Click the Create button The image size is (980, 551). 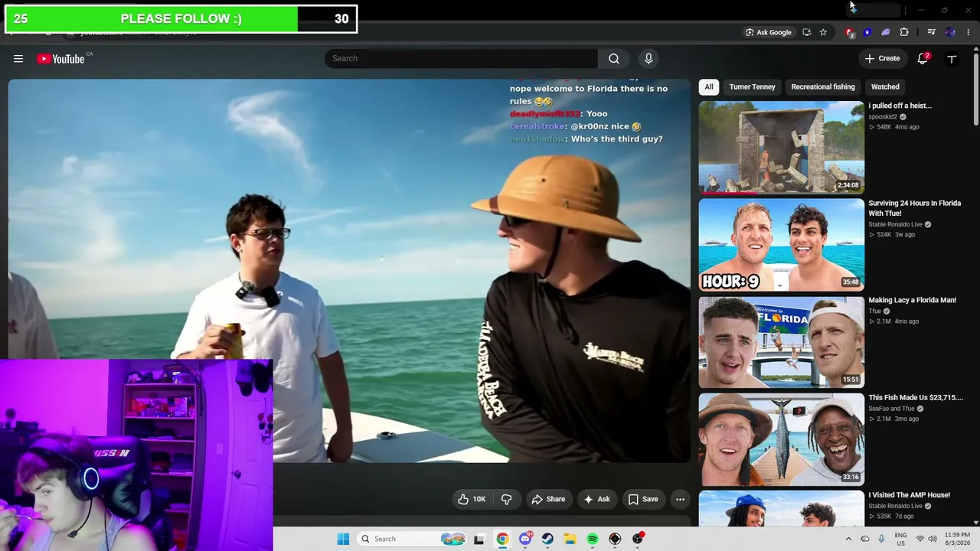click(x=882, y=59)
